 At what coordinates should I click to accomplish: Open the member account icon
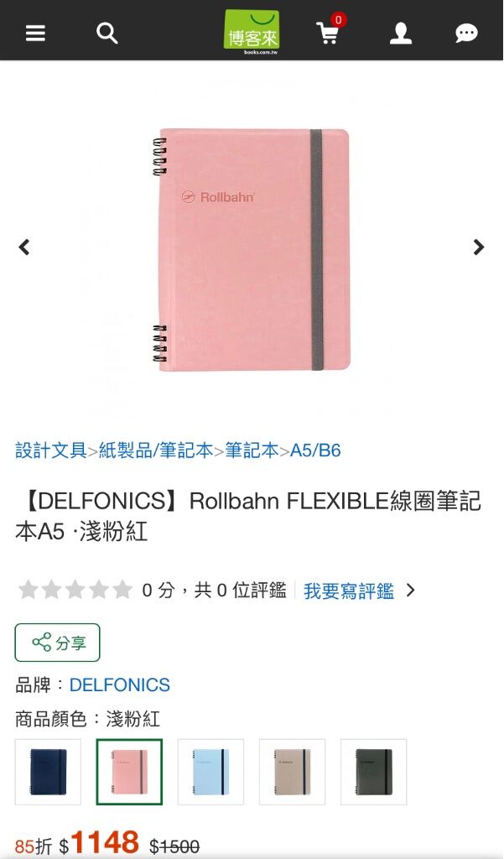point(401,34)
